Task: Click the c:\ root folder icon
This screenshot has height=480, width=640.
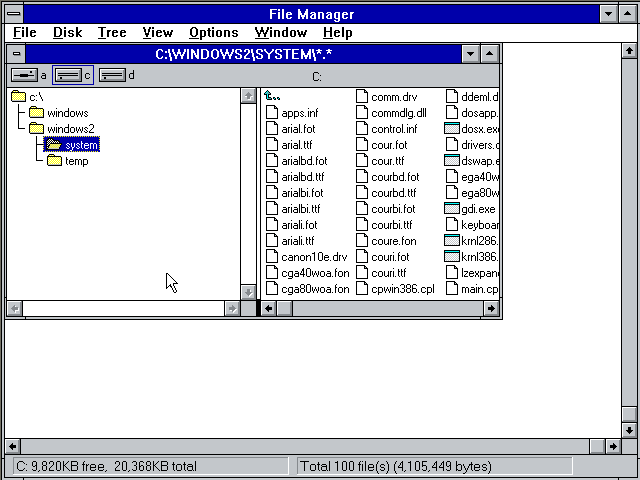Action: (18, 96)
